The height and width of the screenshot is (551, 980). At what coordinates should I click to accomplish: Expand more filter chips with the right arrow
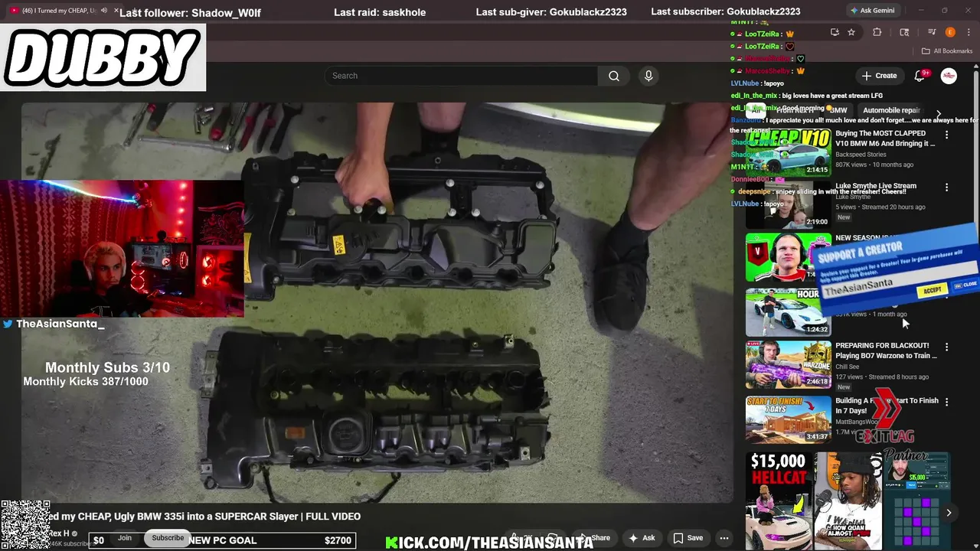939,114
